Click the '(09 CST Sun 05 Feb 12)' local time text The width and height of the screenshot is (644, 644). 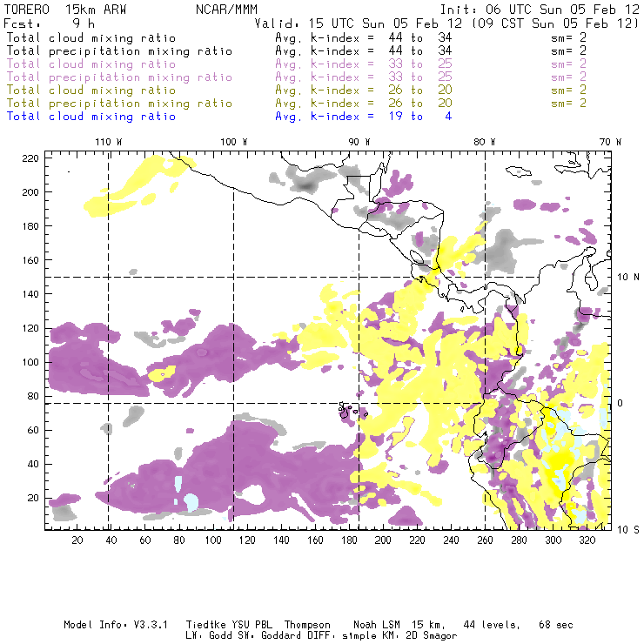pos(554,23)
